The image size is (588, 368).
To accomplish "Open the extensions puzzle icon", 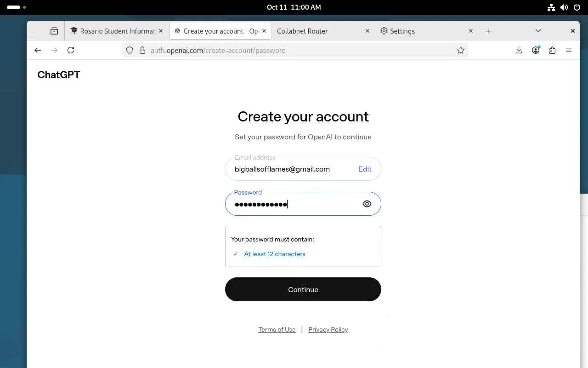I will tap(552, 50).
